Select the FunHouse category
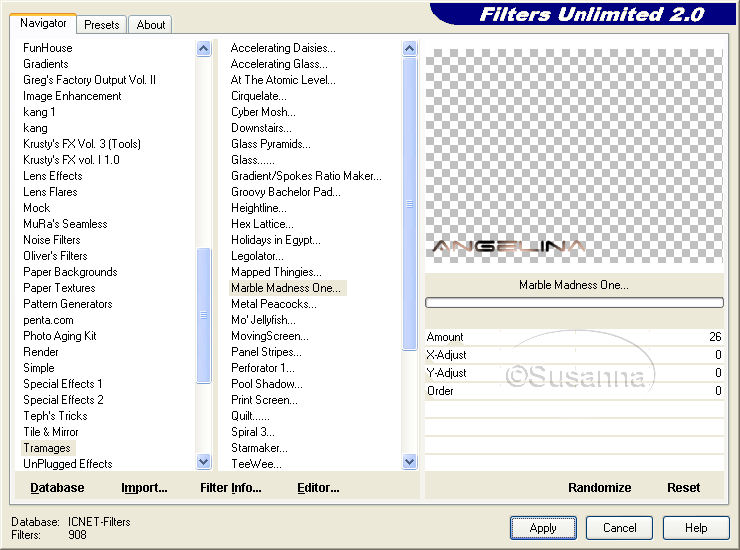Viewport: 740px width, 550px height. tap(48, 48)
